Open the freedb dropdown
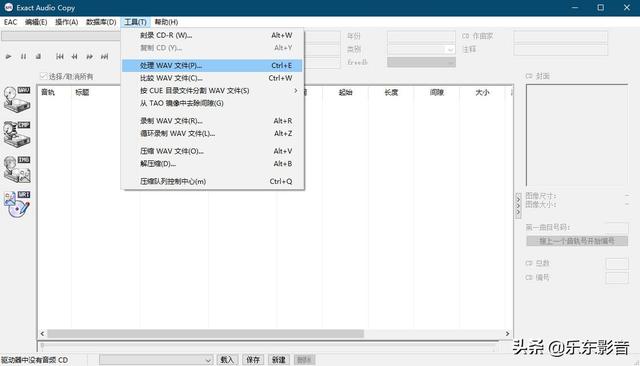Image resolution: width=640 pixels, height=366 pixels. 421,62
